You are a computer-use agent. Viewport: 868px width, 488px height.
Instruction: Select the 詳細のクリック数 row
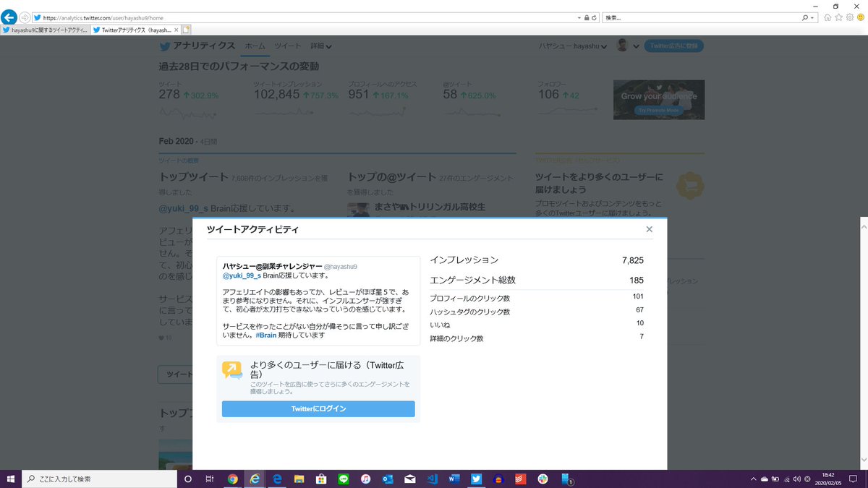tap(537, 338)
